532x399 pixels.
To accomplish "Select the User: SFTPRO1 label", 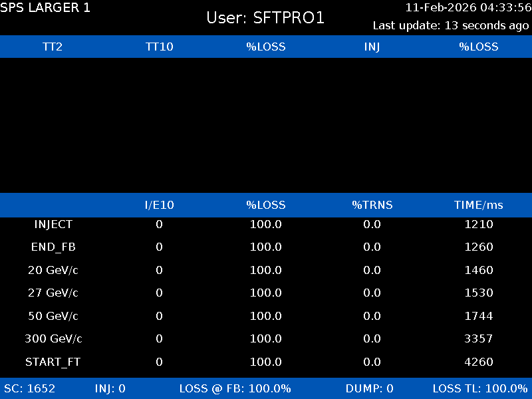I will pyautogui.click(x=265, y=18).
